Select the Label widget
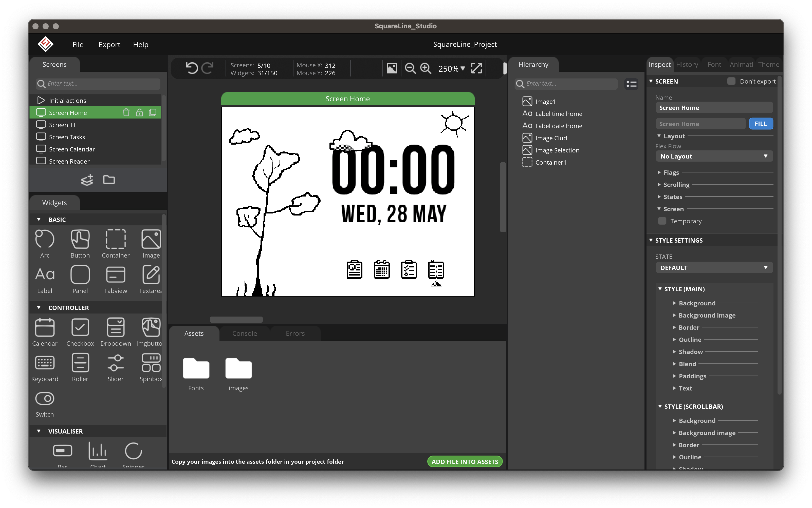This screenshot has height=508, width=812. coord(45,279)
